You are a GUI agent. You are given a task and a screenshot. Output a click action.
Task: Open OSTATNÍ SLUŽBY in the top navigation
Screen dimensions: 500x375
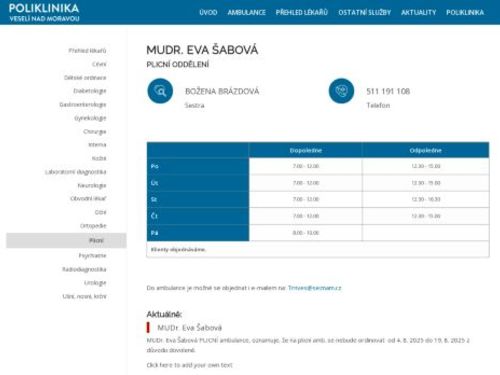pos(364,13)
